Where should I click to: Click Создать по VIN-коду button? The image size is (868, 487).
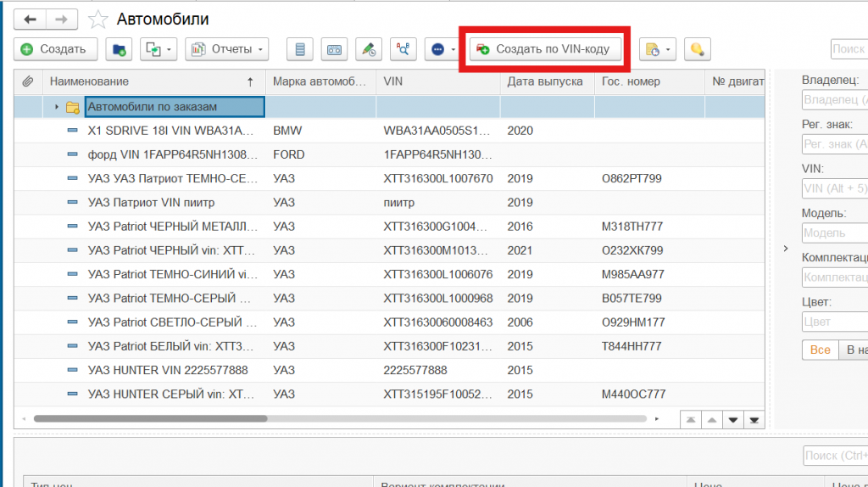tap(544, 49)
